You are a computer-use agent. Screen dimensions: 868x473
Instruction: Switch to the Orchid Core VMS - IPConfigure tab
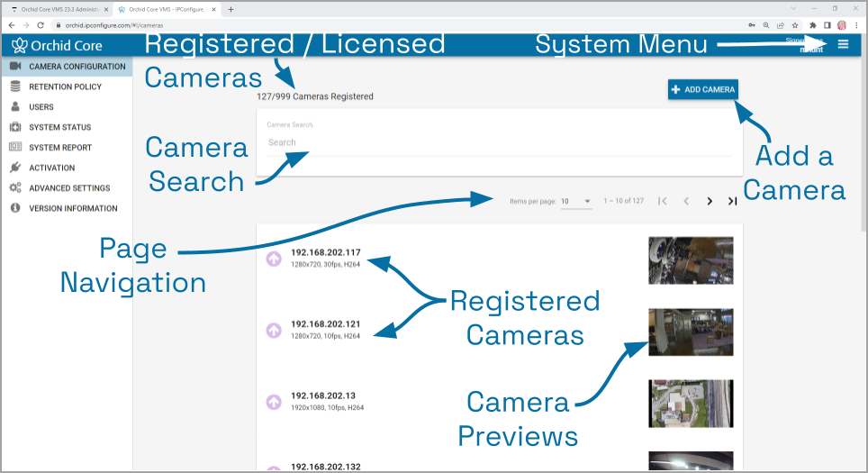[x=166, y=9]
